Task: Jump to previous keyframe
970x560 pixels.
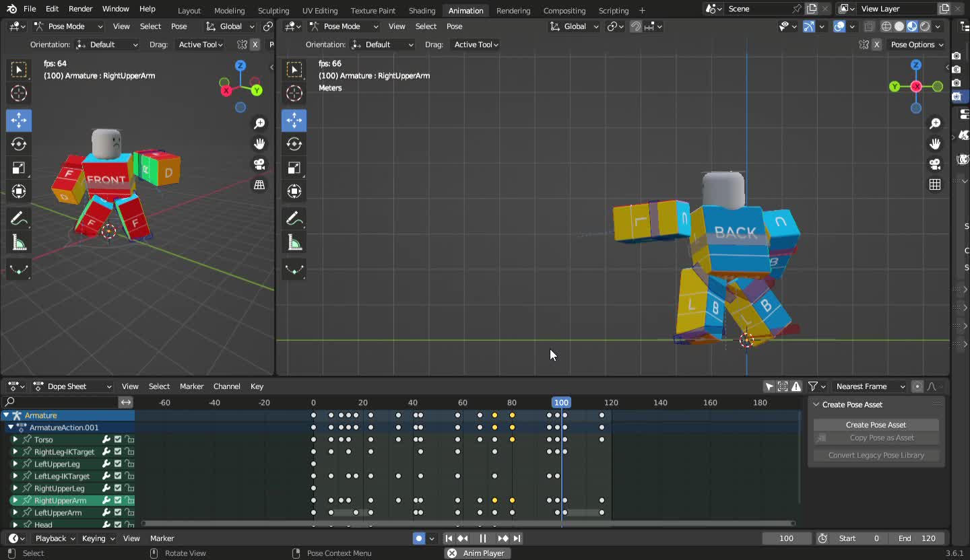Action: (463, 538)
